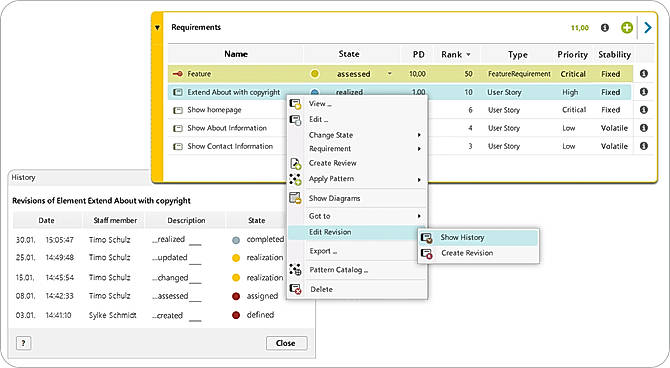Click the PD column header
670x368 pixels.
[418, 55]
